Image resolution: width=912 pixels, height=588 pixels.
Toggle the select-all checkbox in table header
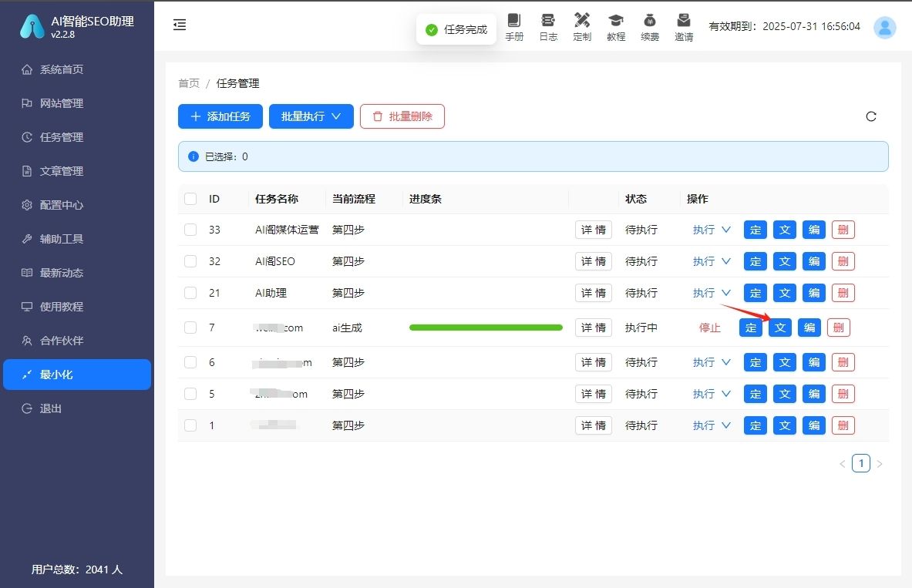[190, 199]
